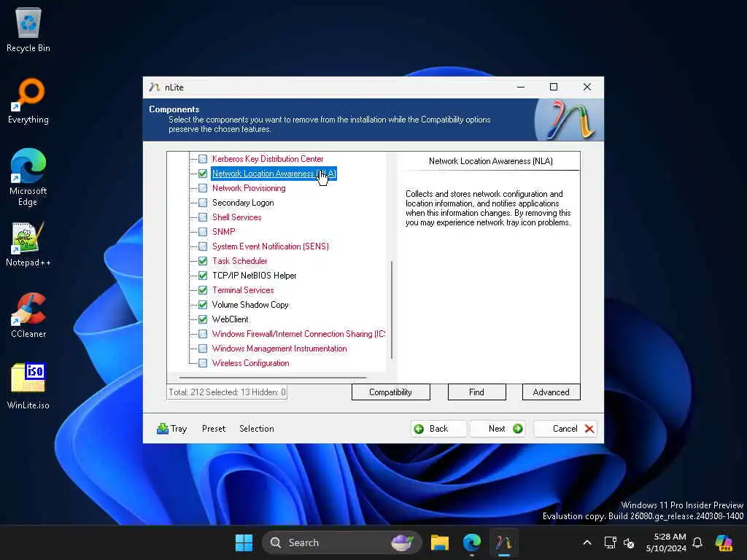Check the SNMP checkbox
The width and height of the screenshot is (747, 560).
click(203, 232)
